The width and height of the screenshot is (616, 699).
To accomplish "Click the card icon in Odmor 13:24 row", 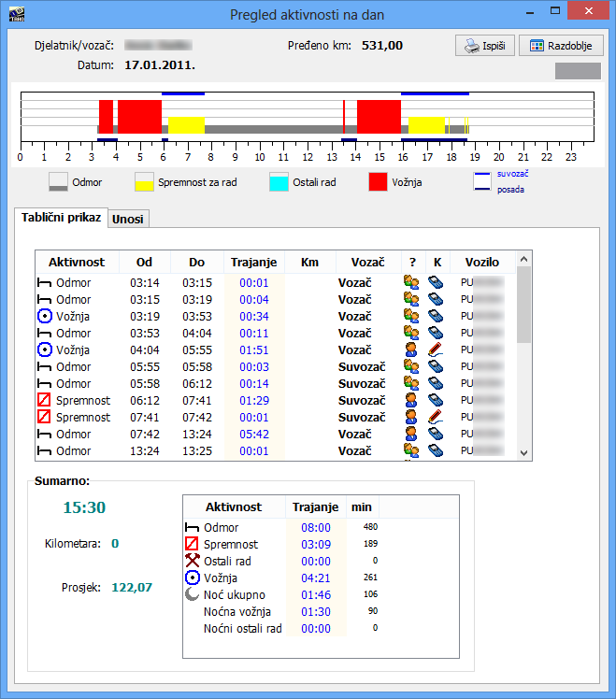I will [x=436, y=450].
